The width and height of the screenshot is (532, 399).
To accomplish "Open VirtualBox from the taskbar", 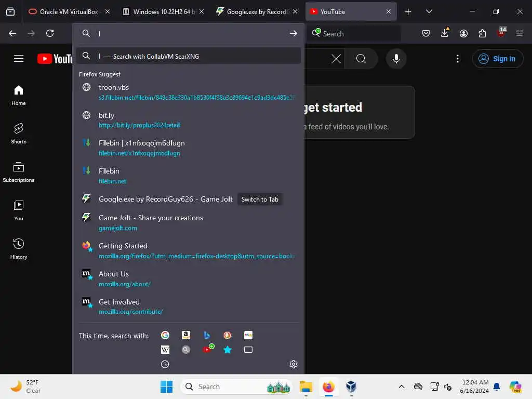I will tap(351, 387).
